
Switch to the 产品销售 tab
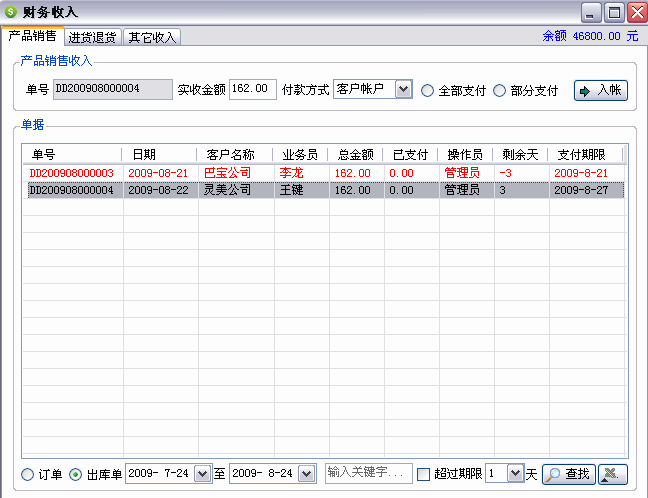33,36
